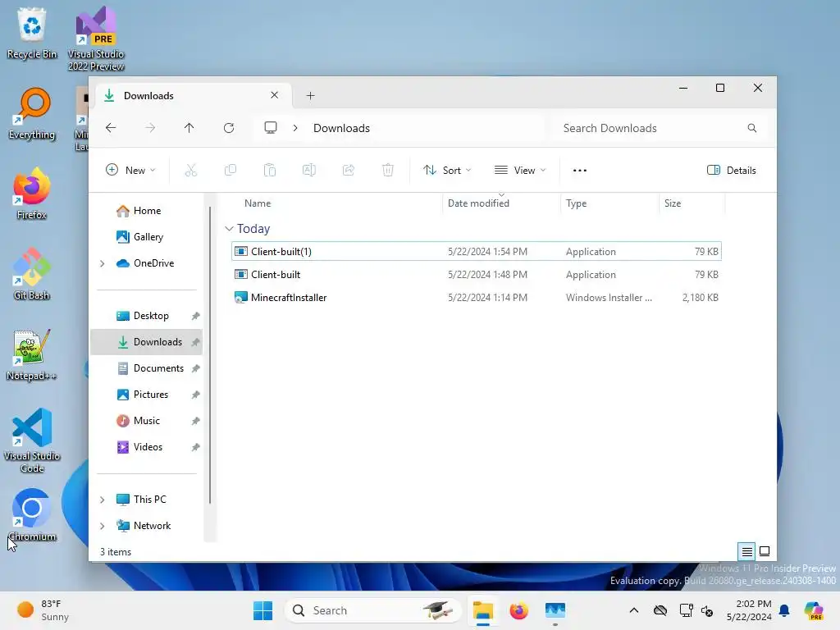Unpin Desktop via its pin icon

tap(195, 316)
